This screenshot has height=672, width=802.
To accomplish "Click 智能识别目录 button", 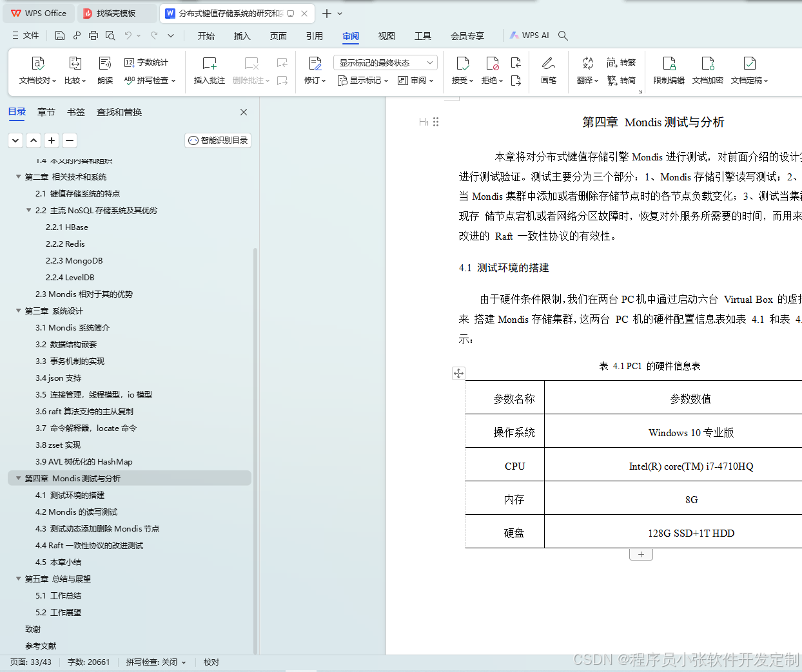I will point(218,140).
